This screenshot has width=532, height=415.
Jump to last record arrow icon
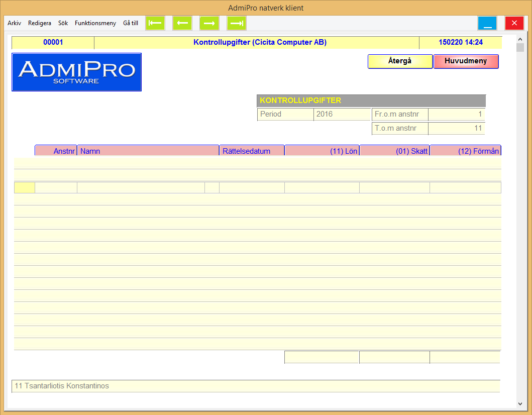[x=237, y=23]
